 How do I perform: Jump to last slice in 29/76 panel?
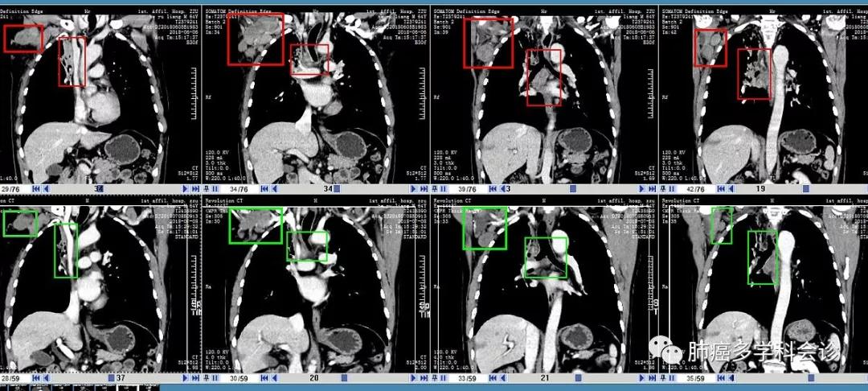pyautogui.click(x=195, y=189)
